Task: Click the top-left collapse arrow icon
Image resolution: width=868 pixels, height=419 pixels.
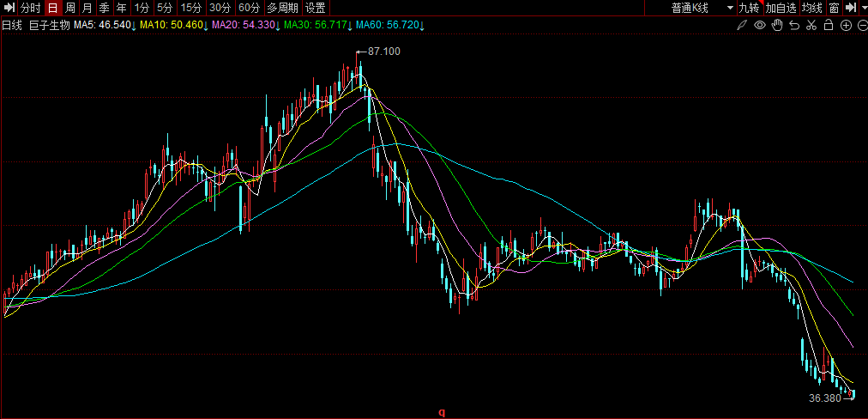Action: coord(9,8)
